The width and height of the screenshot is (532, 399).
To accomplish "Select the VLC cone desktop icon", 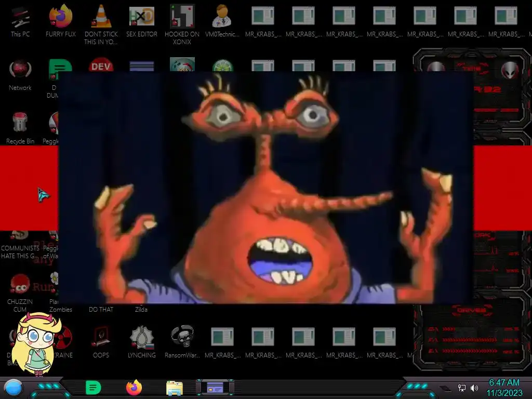I will point(101,24).
